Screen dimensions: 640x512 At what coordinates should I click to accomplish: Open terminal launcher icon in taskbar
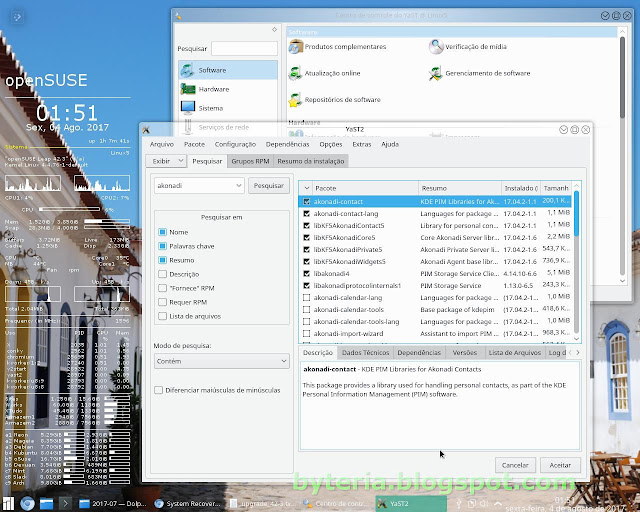[x=65, y=503]
